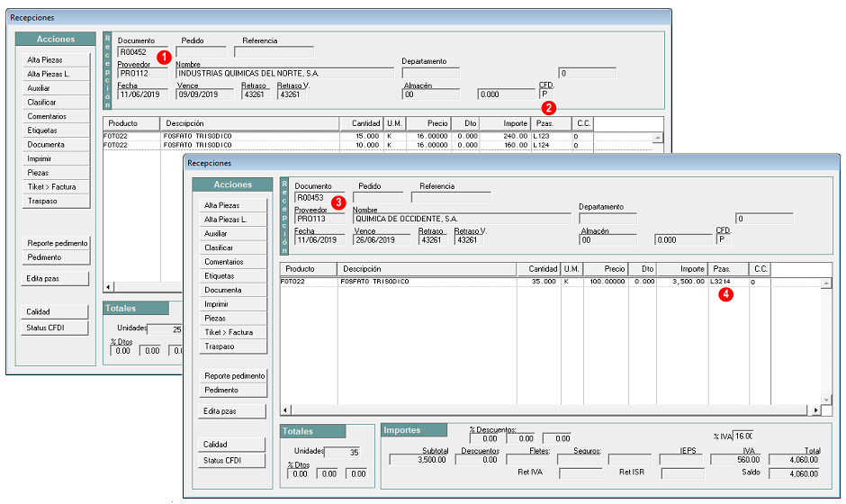This screenshot has width=846, height=504.
Task: Click Alta Piezas L. in the front window
Action: [x=233, y=220]
